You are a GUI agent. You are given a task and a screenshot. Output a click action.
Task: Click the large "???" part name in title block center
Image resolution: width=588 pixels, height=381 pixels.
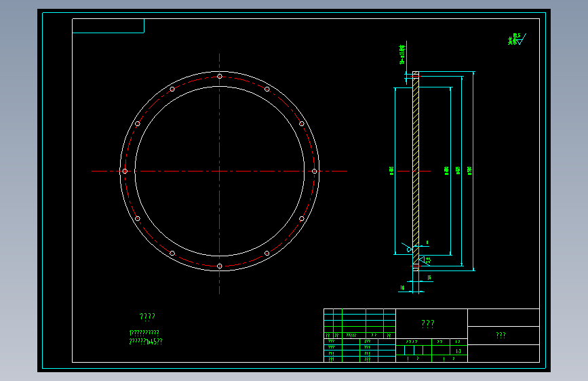(428, 323)
